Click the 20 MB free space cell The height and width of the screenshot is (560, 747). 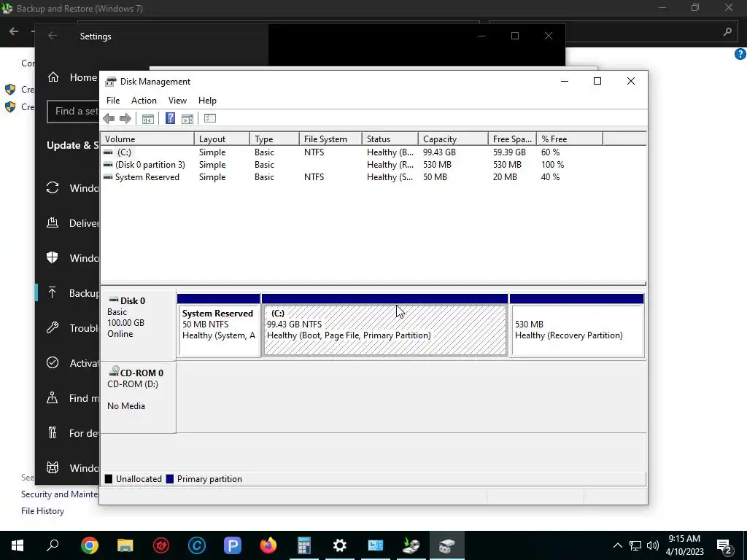tap(505, 177)
